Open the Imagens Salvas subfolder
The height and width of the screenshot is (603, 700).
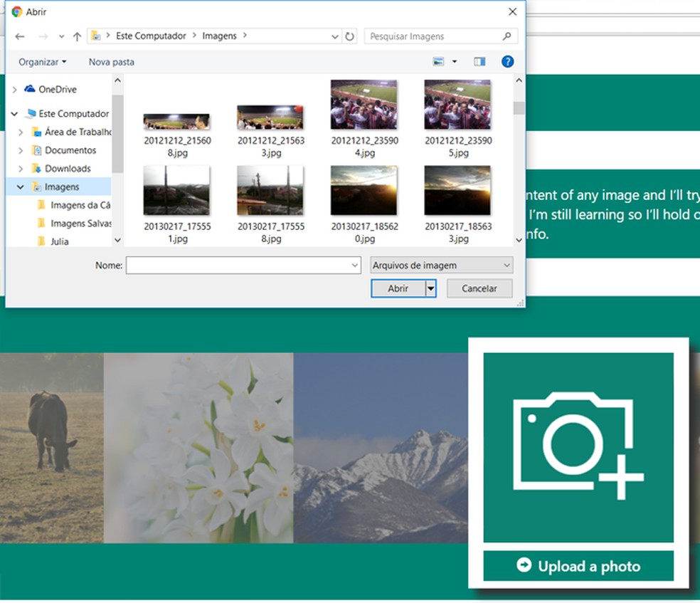click(81, 224)
